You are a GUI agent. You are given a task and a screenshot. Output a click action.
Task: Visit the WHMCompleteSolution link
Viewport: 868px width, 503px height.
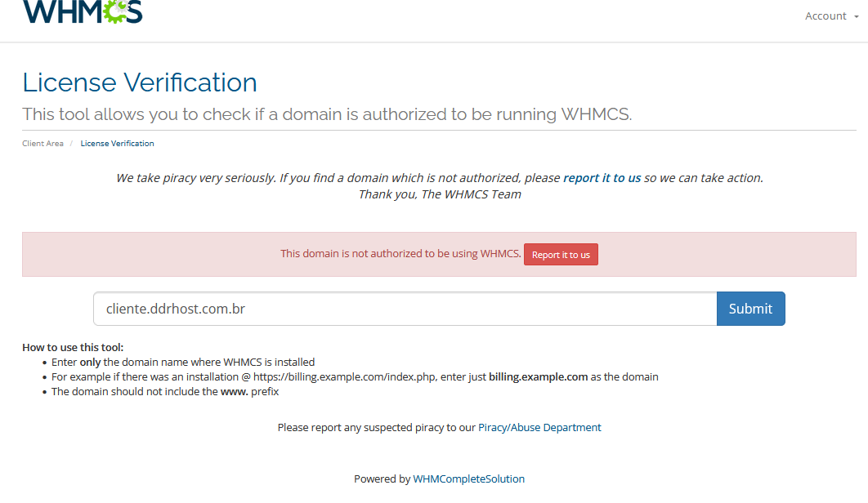(x=469, y=479)
